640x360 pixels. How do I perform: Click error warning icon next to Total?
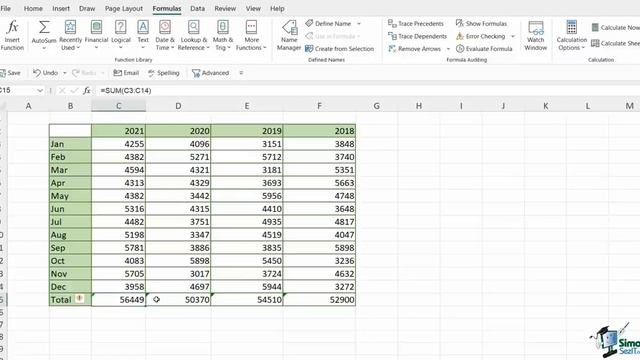[x=80, y=299]
